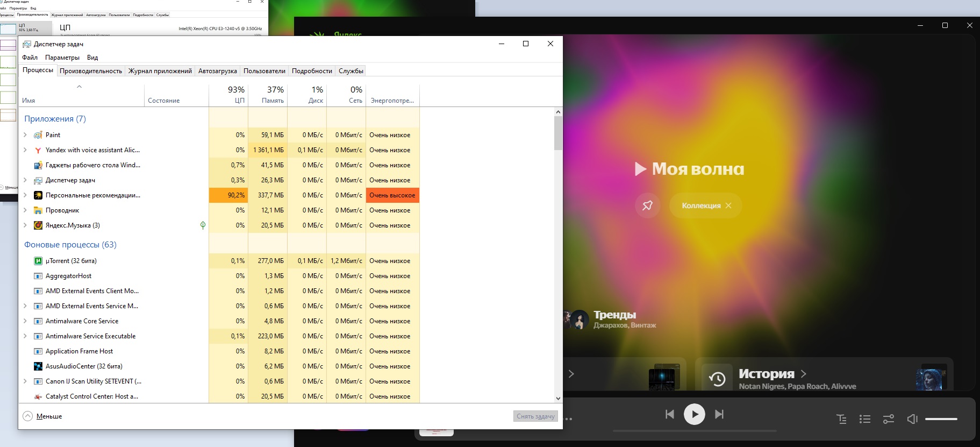980x447 pixels.
Task: Click the Paint icon in the process list
Action: (x=38, y=135)
